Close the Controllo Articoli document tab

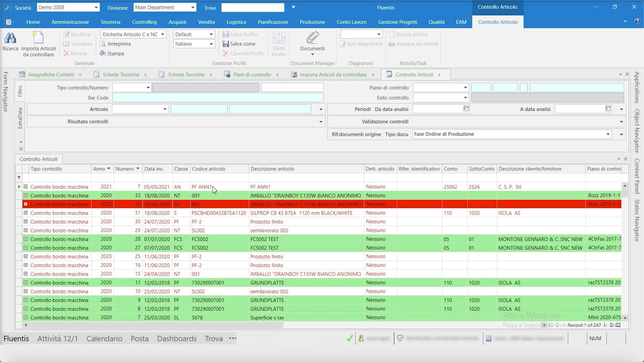click(439, 75)
